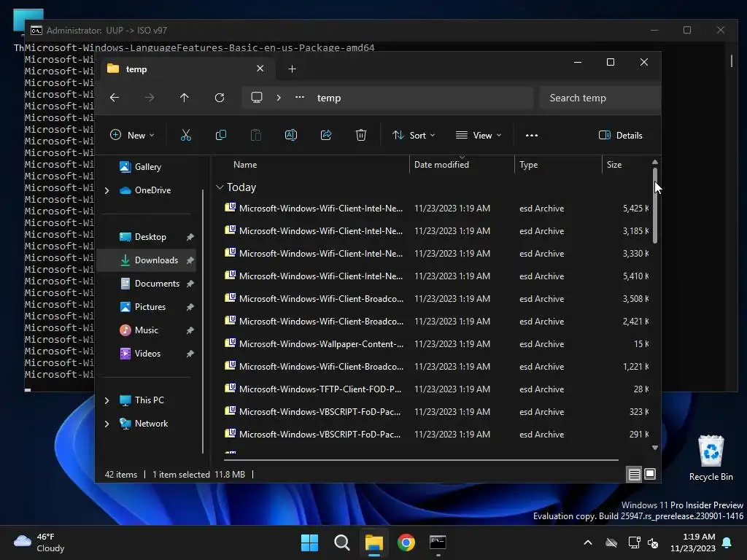Open the Sort dropdown
Viewport: 747px width, 560px height.
click(414, 135)
